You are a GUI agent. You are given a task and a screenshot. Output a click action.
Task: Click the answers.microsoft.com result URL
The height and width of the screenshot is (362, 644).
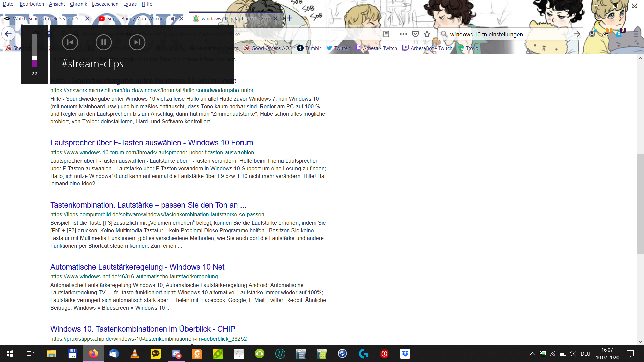(154, 90)
